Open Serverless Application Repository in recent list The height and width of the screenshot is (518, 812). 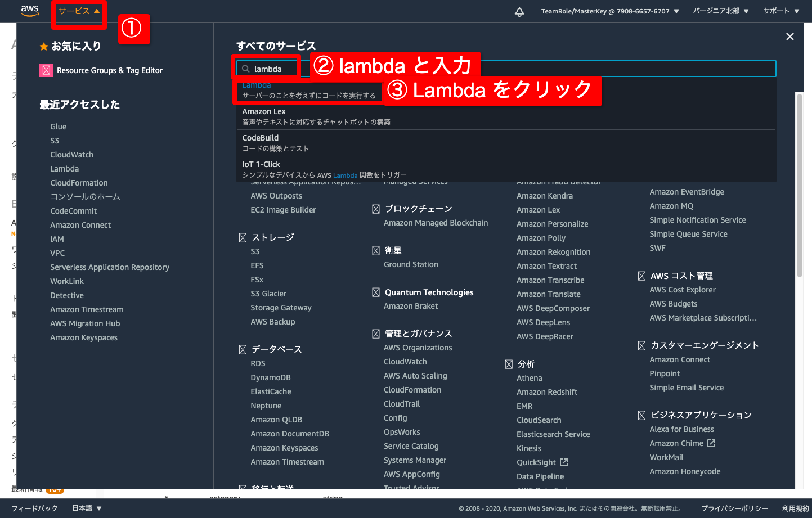click(x=110, y=267)
